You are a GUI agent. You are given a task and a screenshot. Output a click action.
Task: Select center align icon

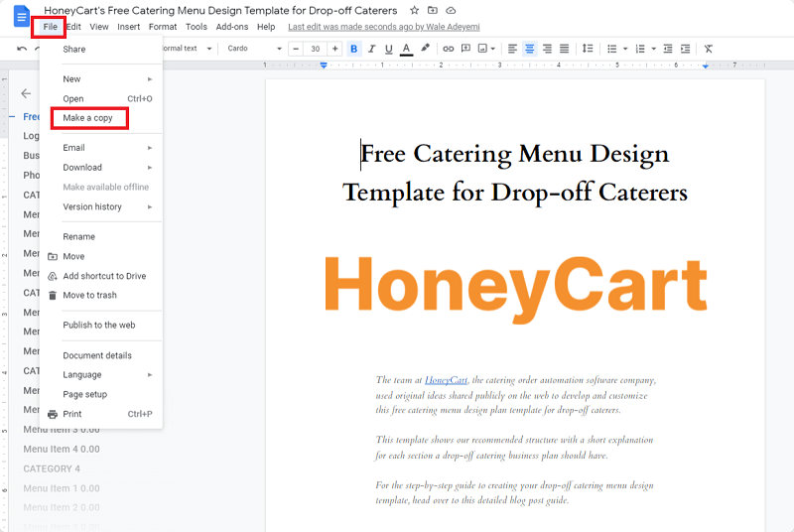point(530,49)
